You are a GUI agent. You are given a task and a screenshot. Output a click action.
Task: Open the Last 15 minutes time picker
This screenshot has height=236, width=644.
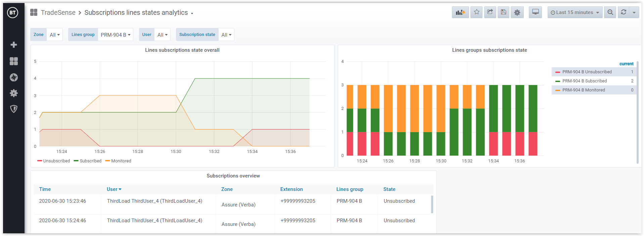pos(575,12)
